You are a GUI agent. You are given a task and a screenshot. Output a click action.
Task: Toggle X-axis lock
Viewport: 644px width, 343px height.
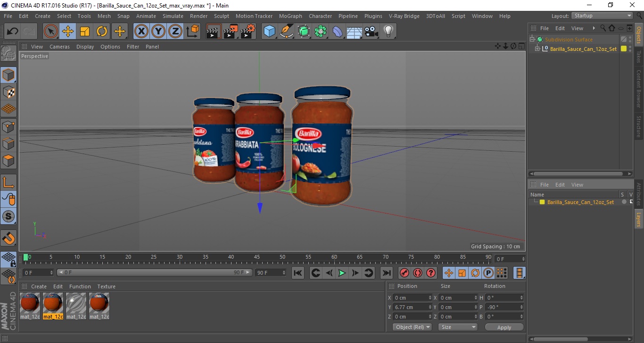click(x=141, y=32)
